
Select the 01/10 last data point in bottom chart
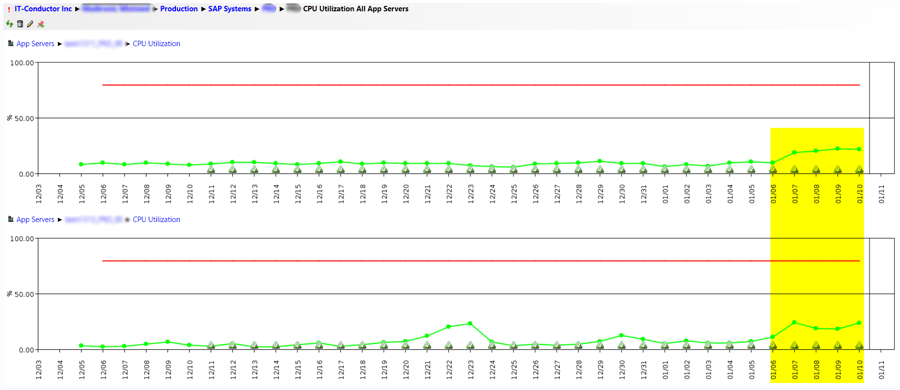click(859, 323)
